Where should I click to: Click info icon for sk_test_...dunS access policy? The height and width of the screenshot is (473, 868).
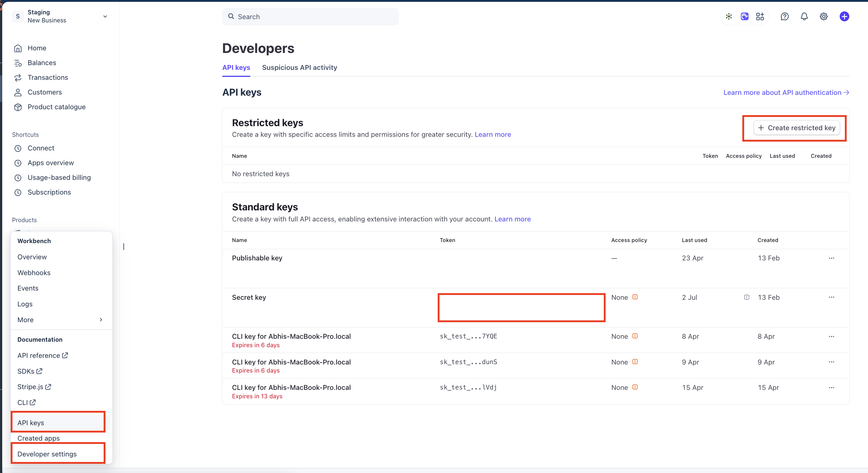coord(635,362)
